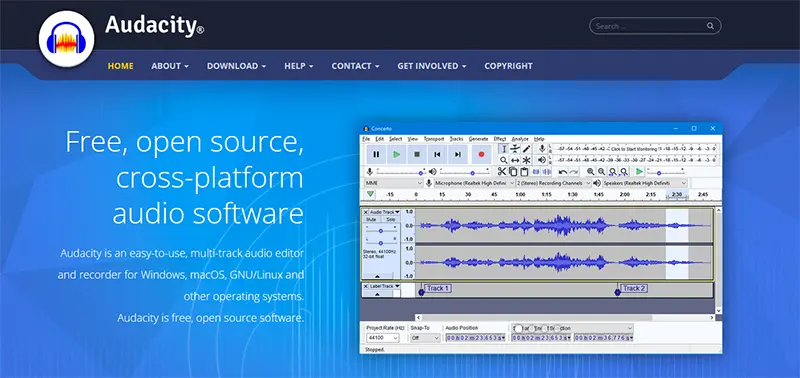
Task: Open the Effect menu
Action: click(500, 139)
